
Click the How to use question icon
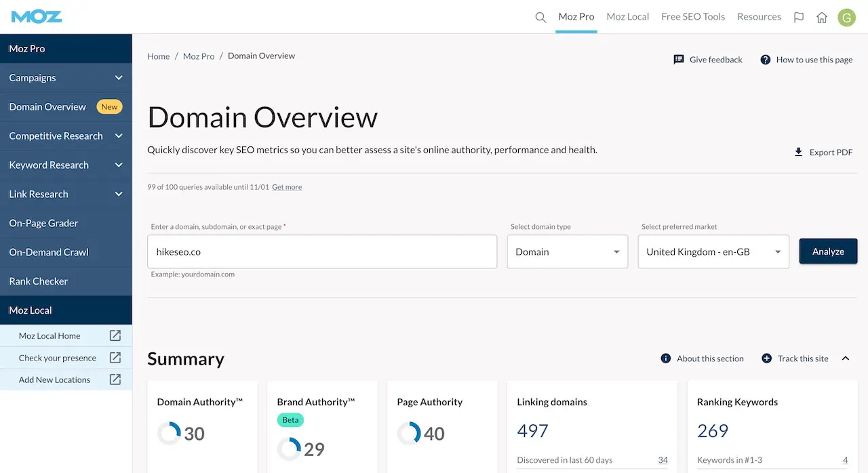point(766,60)
